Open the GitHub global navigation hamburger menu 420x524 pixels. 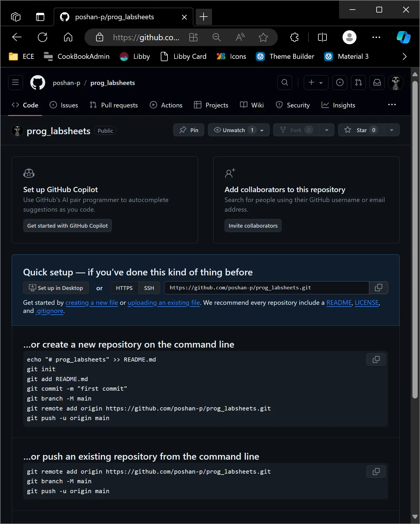point(15,83)
